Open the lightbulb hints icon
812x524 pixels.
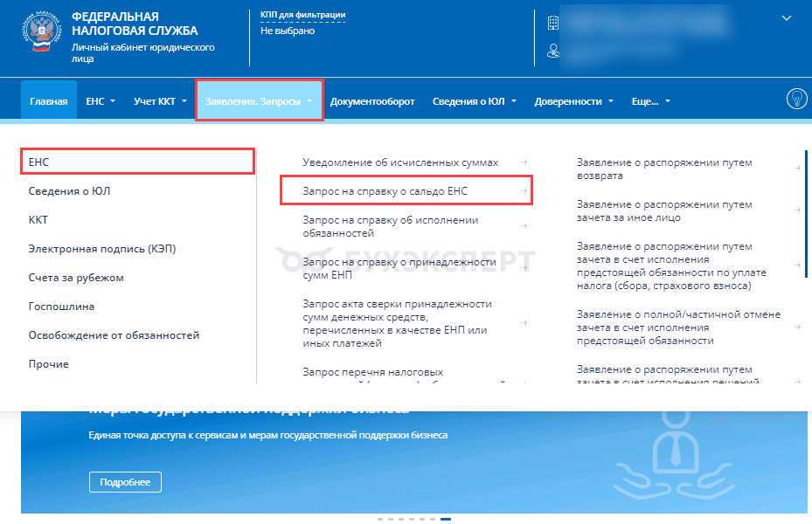click(796, 99)
